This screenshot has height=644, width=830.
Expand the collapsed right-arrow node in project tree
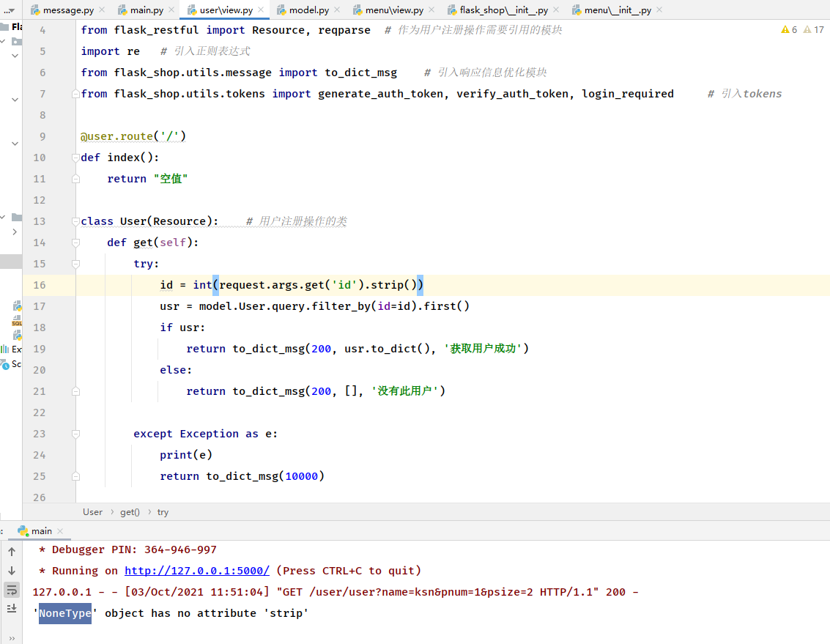[15, 232]
